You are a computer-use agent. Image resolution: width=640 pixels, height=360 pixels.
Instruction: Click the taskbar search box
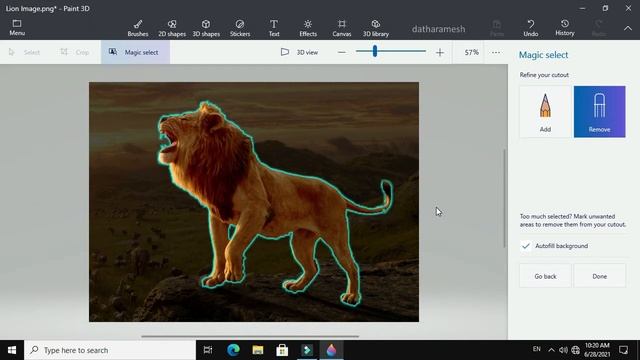click(110, 350)
